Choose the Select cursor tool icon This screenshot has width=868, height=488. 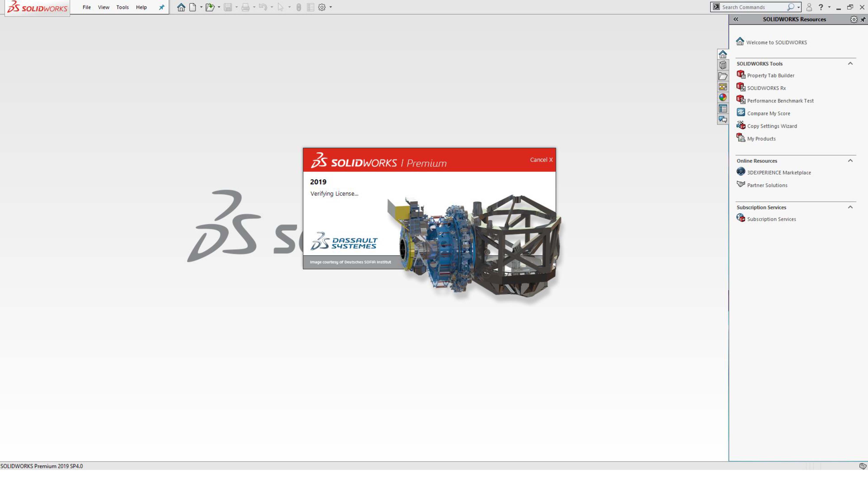(x=280, y=7)
